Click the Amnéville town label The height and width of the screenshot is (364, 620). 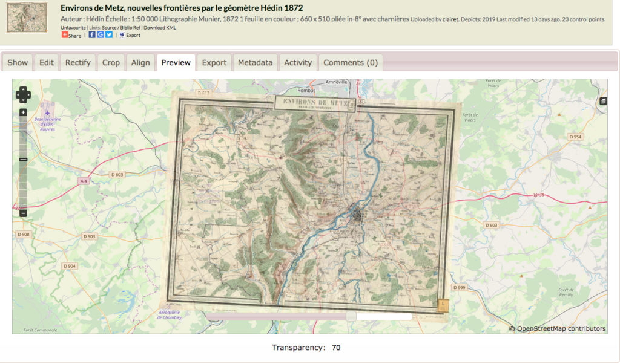(x=337, y=82)
